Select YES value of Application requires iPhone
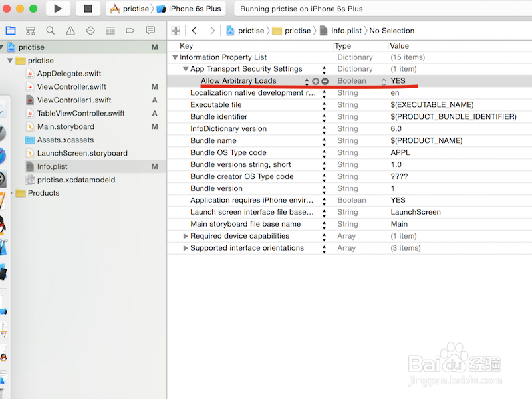The height and width of the screenshot is (399, 532). pyautogui.click(x=398, y=200)
